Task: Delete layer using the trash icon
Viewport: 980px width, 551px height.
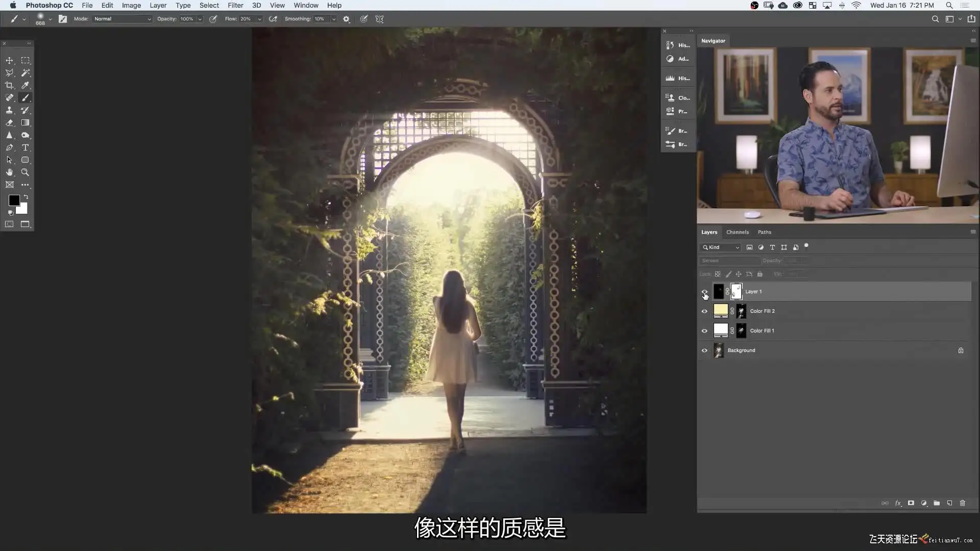Action: click(x=963, y=503)
